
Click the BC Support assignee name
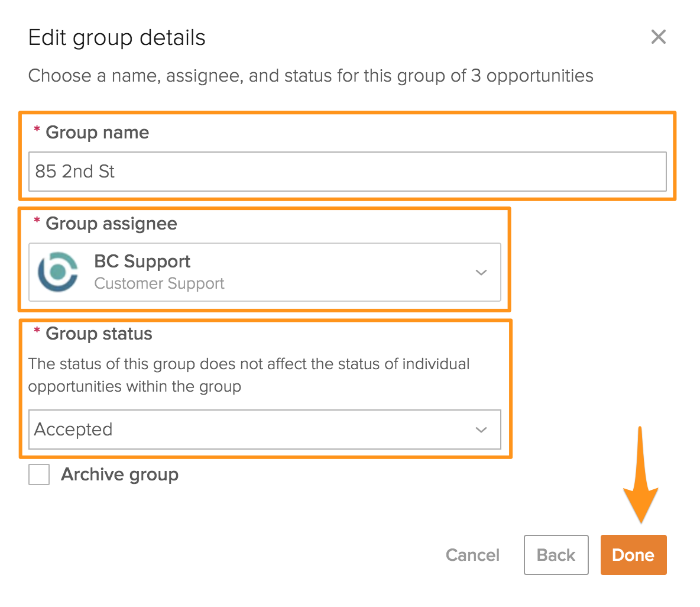coord(142,261)
